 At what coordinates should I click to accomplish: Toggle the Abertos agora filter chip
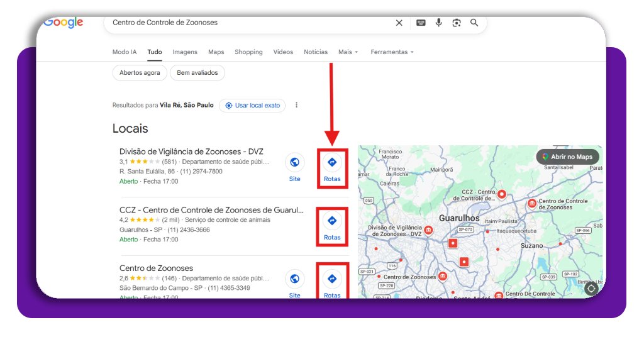pyautogui.click(x=140, y=73)
